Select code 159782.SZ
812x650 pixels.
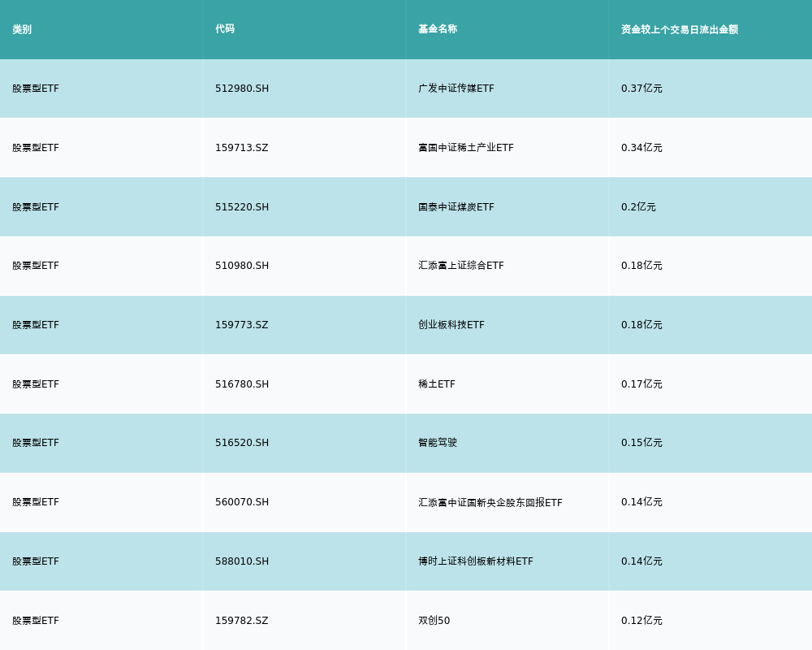(x=242, y=621)
